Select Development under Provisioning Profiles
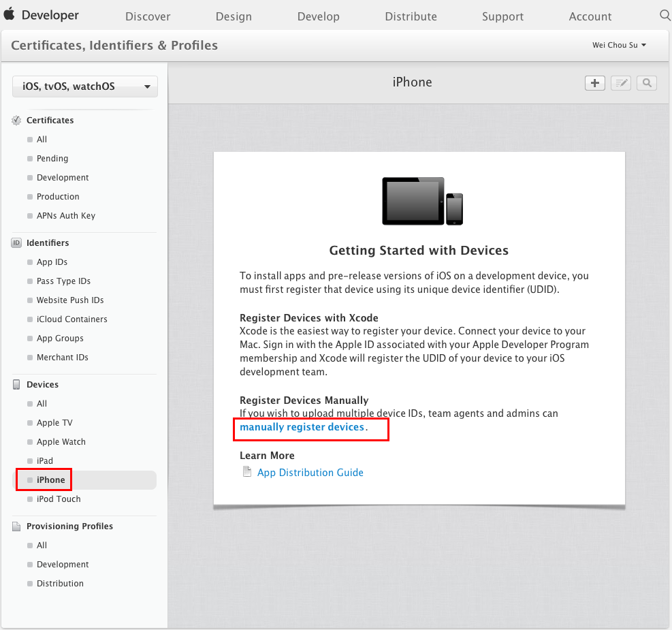This screenshot has height=630, width=672. [x=63, y=565]
